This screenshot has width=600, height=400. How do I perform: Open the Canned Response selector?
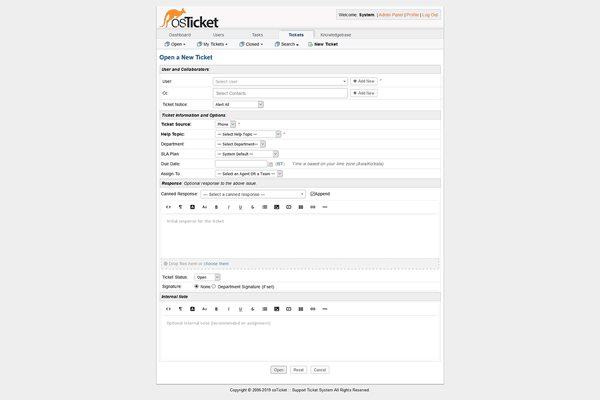coord(253,194)
